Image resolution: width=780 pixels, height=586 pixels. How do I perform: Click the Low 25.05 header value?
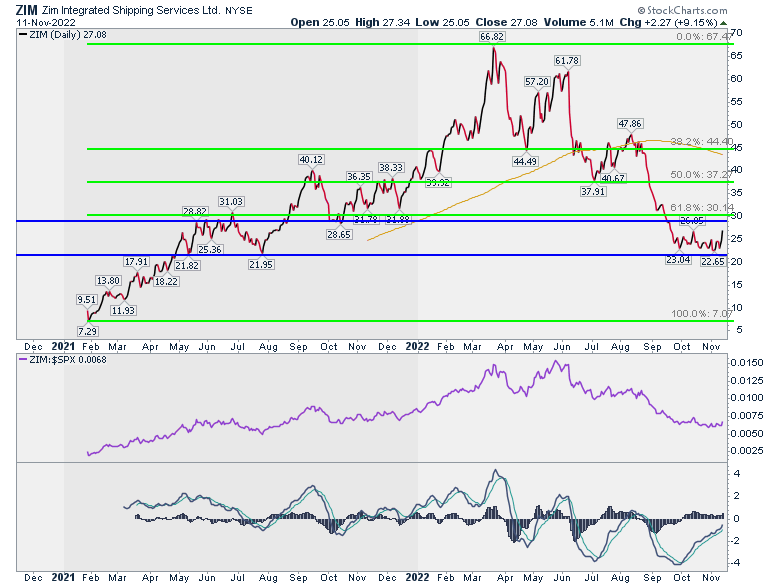(442, 22)
